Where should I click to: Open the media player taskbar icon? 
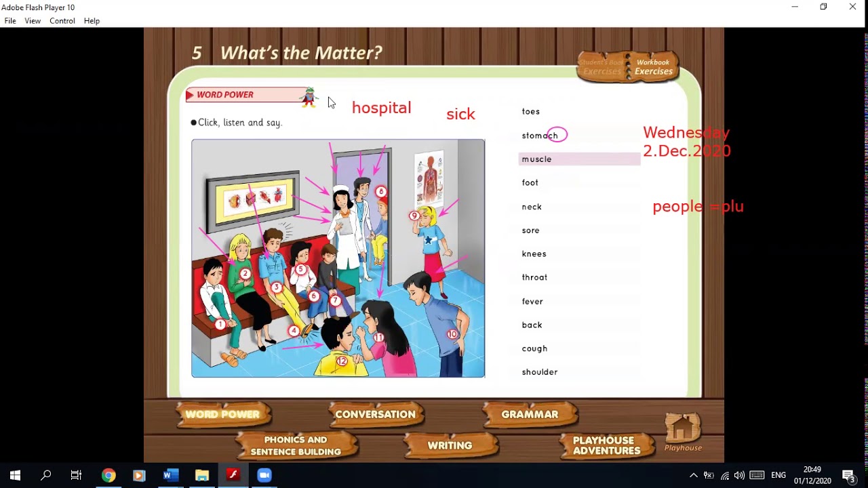click(139, 475)
